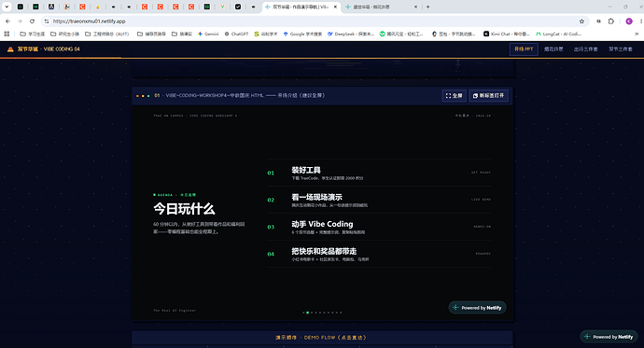Click the 双节华诞 VIBE CODING 04 logo
This screenshot has height=348, width=644.
tap(44, 49)
